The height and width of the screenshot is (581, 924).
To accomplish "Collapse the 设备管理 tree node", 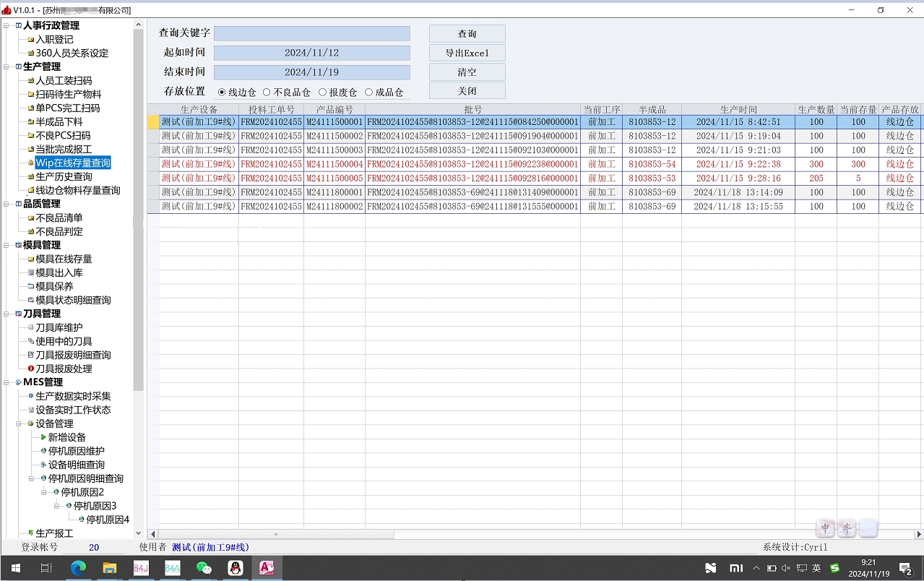I will pos(19,424).
